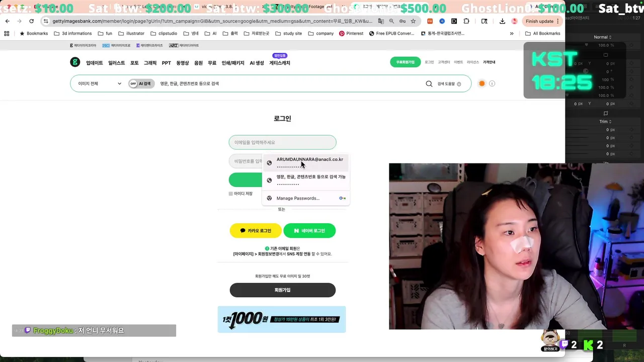Go back to the previous browser page
Image resolution: width=644 pixels, height=362 pixels.
[7, 21]
